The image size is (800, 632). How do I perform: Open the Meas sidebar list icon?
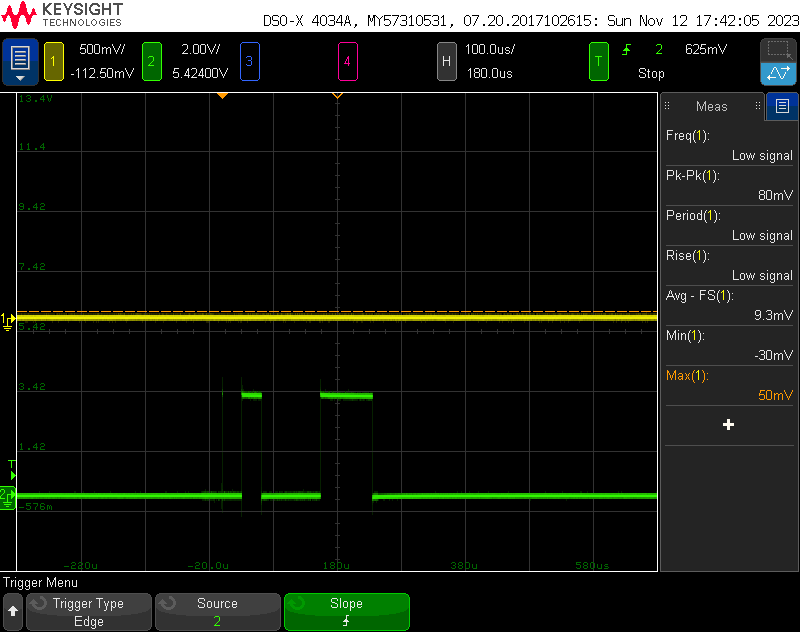pos(782,106)
